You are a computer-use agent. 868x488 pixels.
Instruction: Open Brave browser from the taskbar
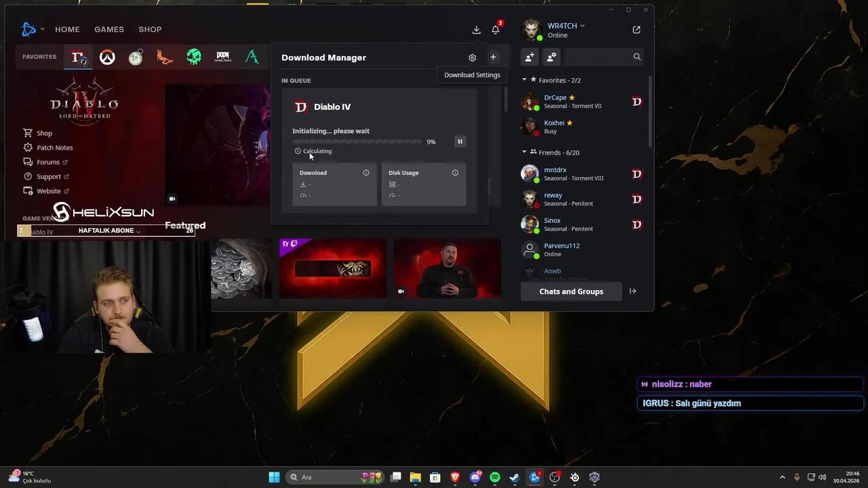click(455, 477)
